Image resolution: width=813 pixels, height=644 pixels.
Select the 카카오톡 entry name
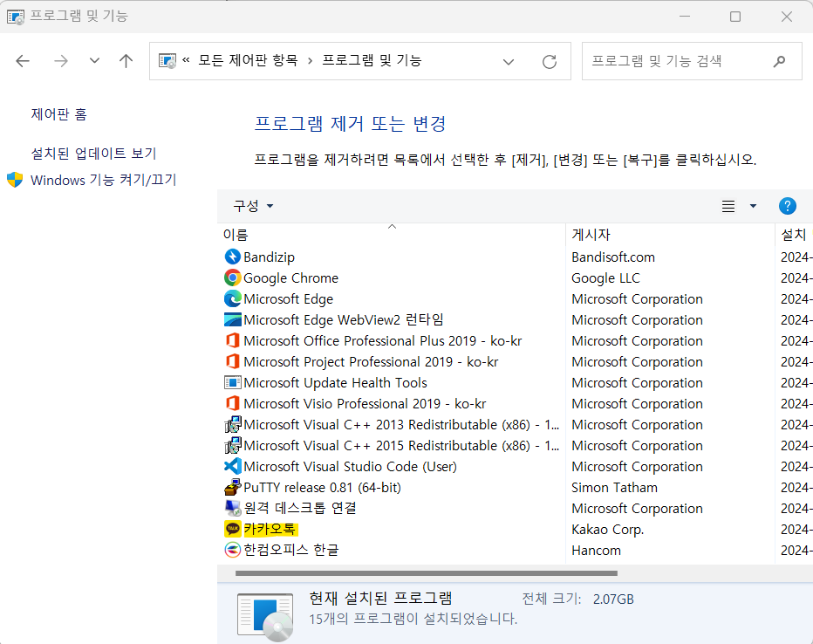pos(270,529)
